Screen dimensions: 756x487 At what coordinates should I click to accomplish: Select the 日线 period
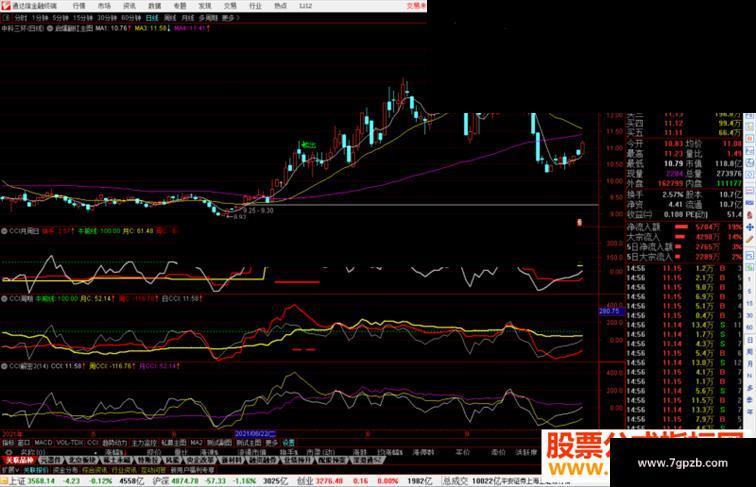click(152, 18)
